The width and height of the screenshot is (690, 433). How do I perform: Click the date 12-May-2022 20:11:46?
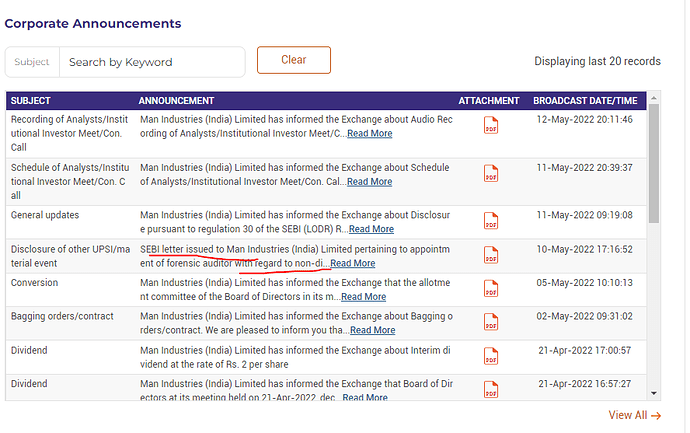(x=584, y=119)
